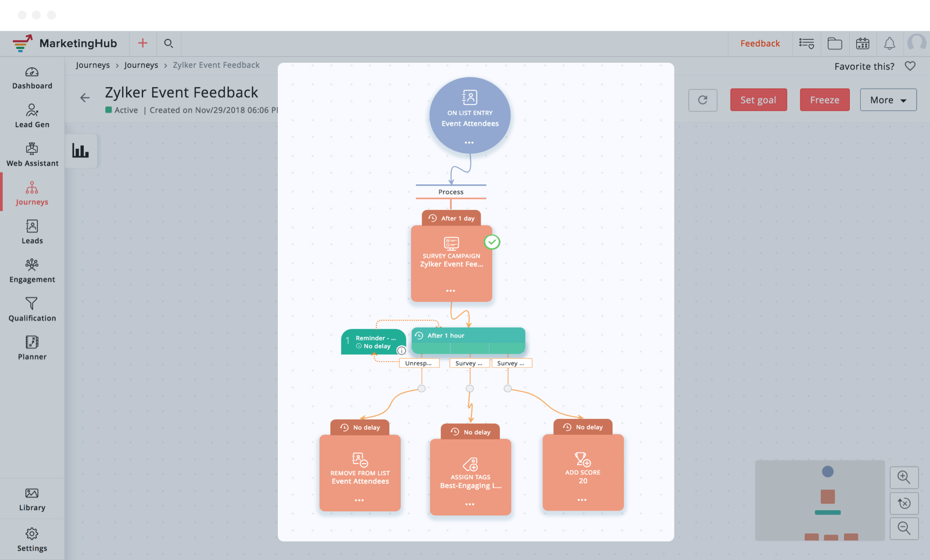The height and width of the screenshot is (560, 930).
Task: Open Lead Gen in sidebar
Action: pyautogui.click(x=32, y=116)
